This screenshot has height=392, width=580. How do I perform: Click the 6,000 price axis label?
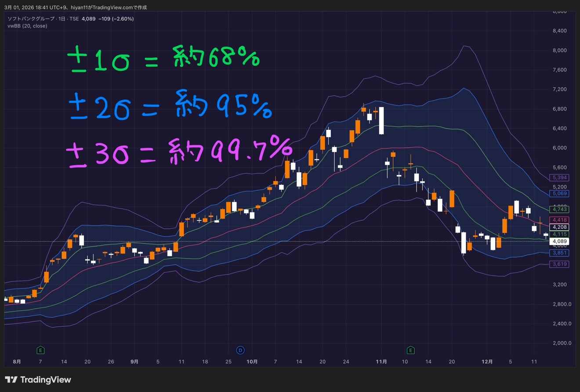(559, 148)
